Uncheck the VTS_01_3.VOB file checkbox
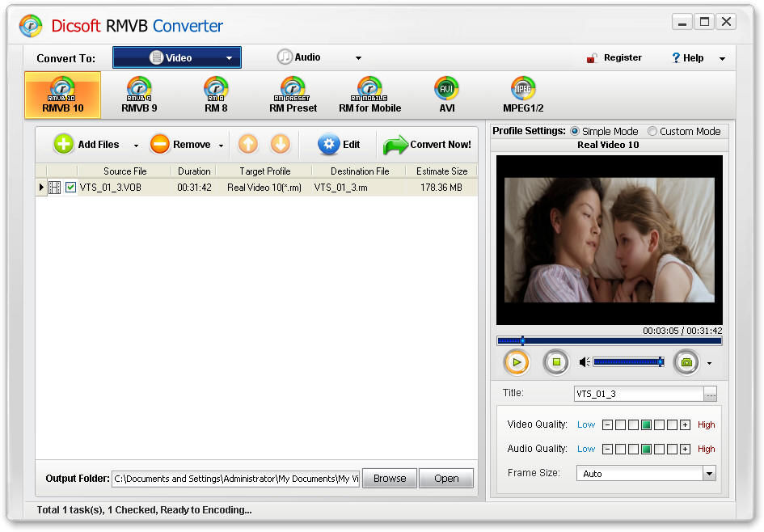764x532 pixels. 71,188
